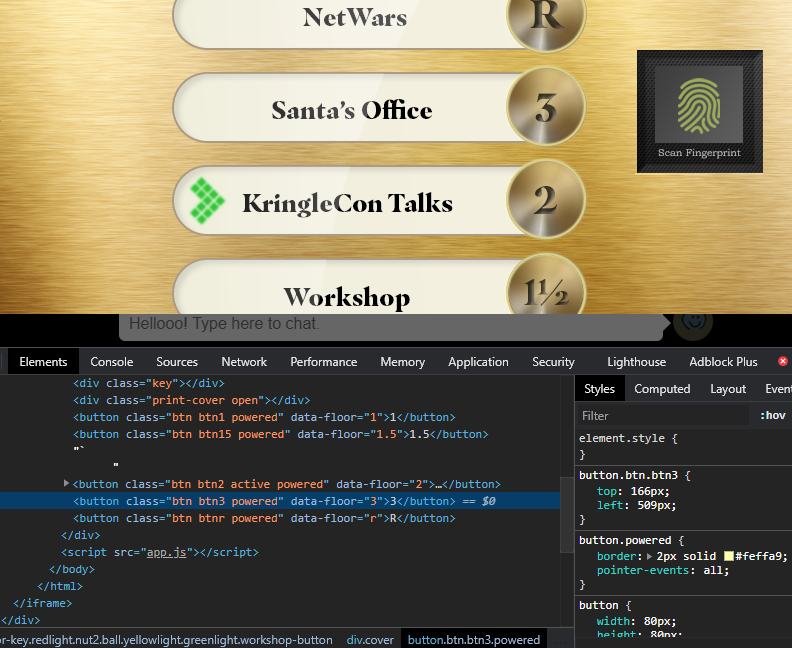Click the button.btn.btn3.powered breadcrumb
This screenshot has height=648, width=792.
tap(474, 639)
